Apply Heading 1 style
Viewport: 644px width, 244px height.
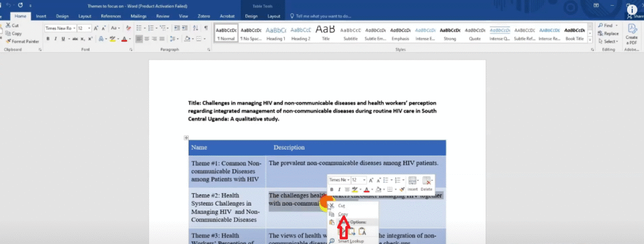276,34
